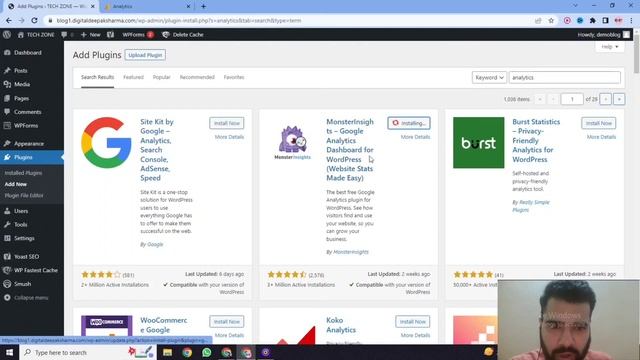640x360 pixels.
Task: Reload the browser page
Action: 34,20
